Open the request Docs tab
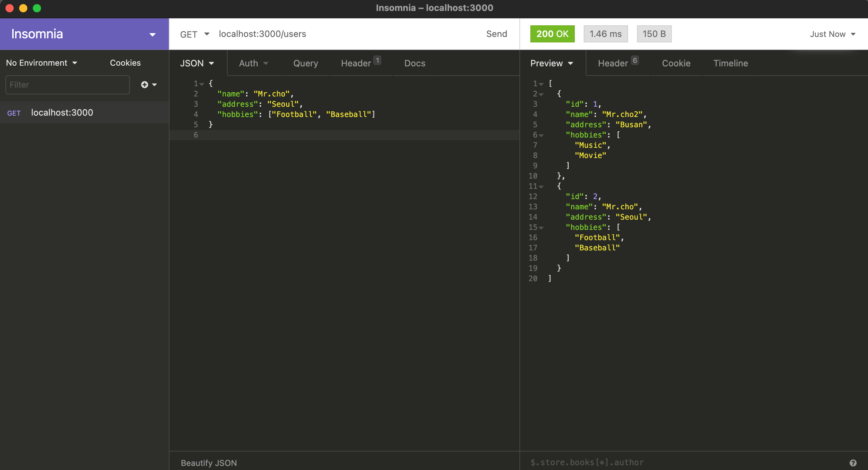The height and width of the screenshot is (470, 868). (415, 63)
